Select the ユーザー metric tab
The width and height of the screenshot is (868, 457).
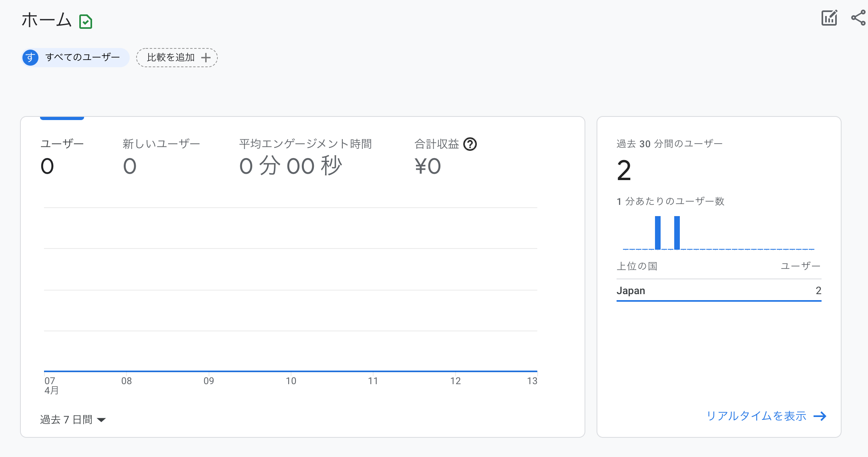coord(62,157)
